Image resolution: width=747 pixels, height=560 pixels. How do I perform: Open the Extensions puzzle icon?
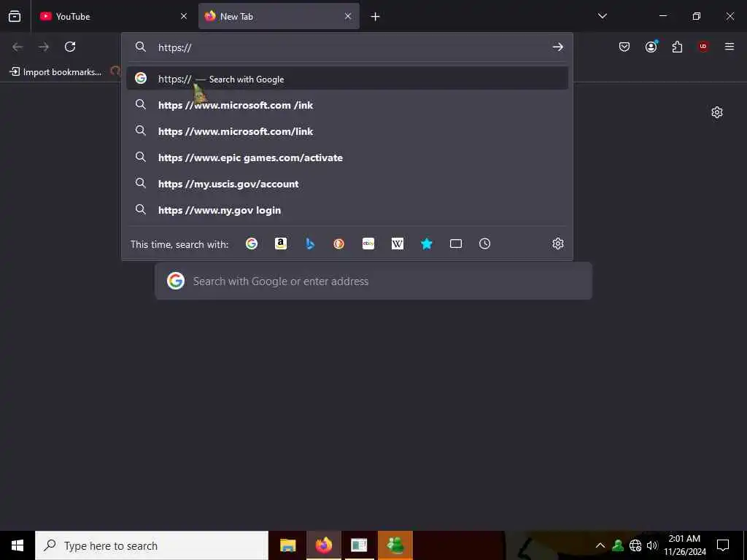[677, 47]
